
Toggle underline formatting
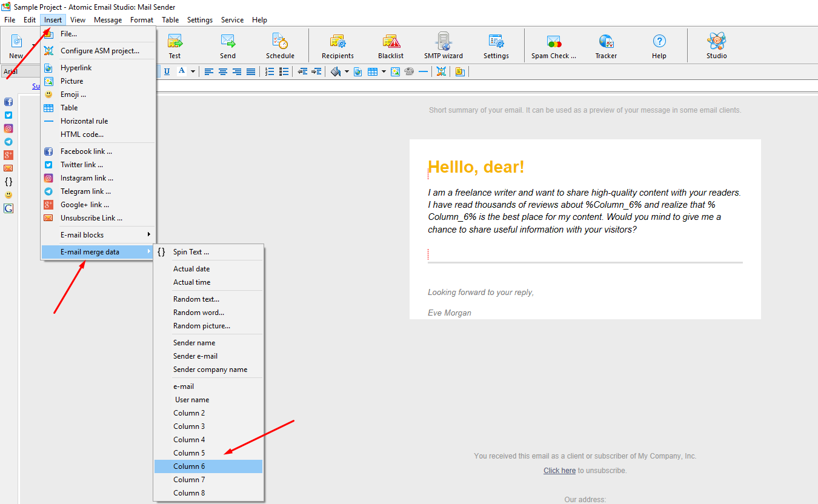[167, 71]
